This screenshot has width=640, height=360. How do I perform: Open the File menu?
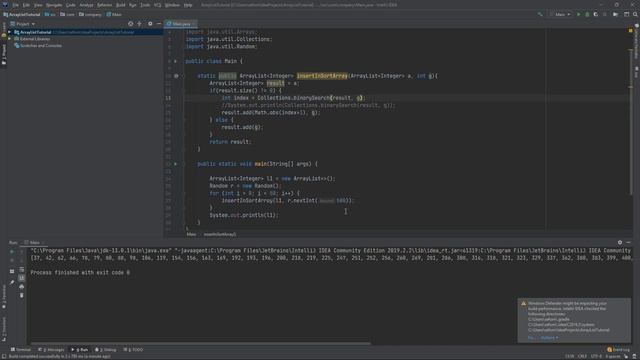coord(16,5)
